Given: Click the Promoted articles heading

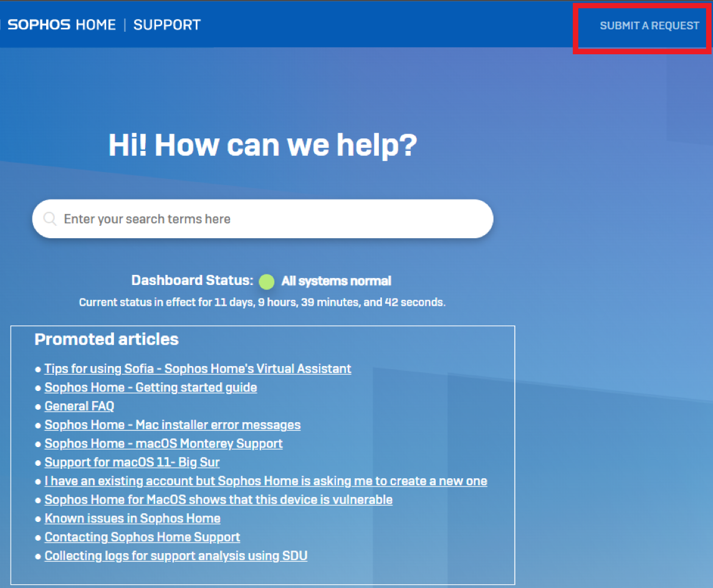Looking at the screenshot, I should [x=107, y=339].
